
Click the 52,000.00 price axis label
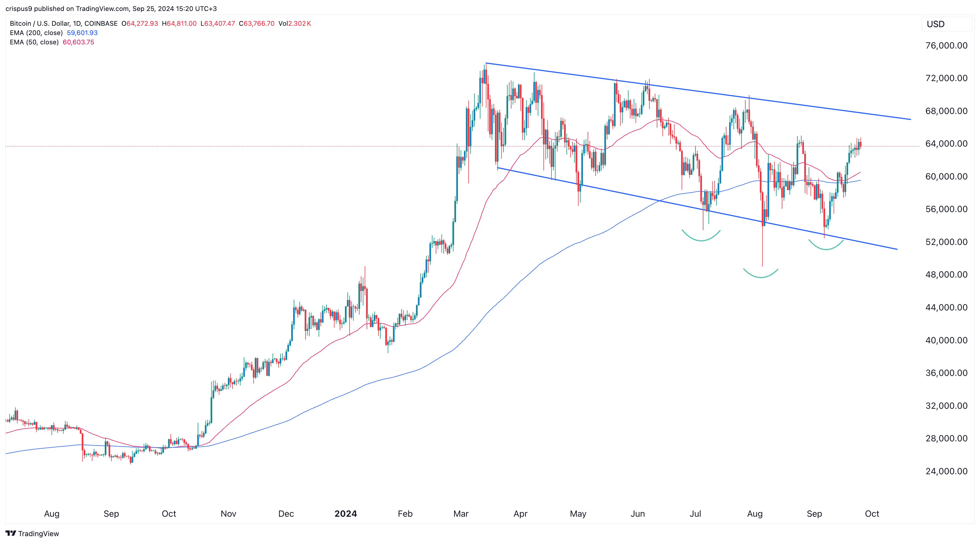click(946, 242)
